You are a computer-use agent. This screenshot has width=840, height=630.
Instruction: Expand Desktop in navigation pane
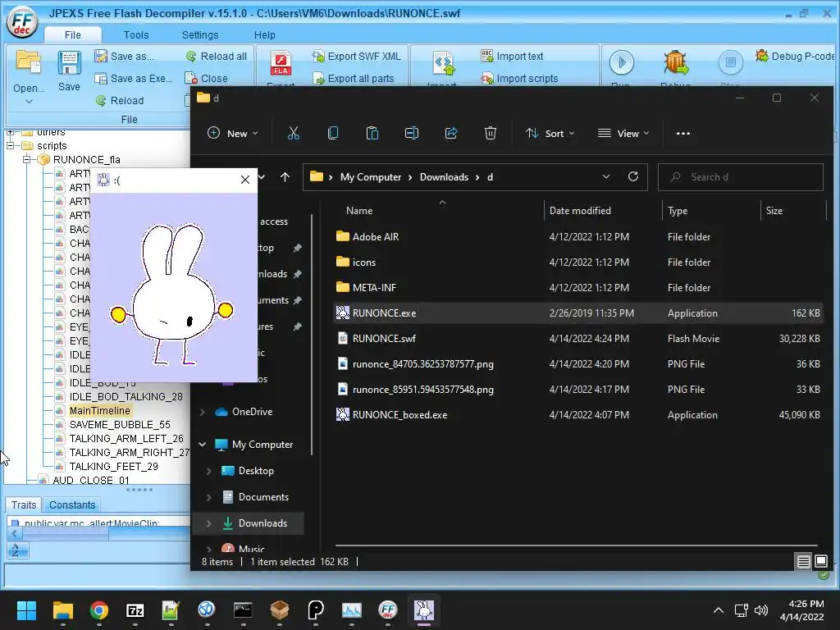(x=209, y=470)
